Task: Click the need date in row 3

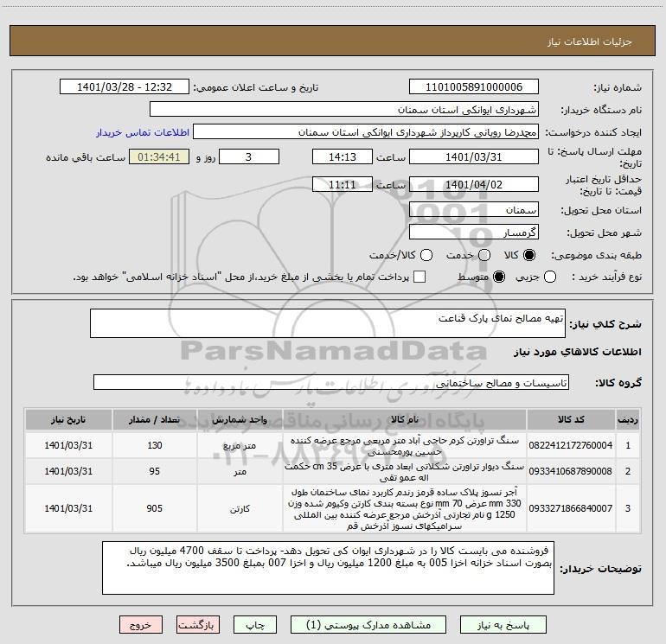Action: 68,508
